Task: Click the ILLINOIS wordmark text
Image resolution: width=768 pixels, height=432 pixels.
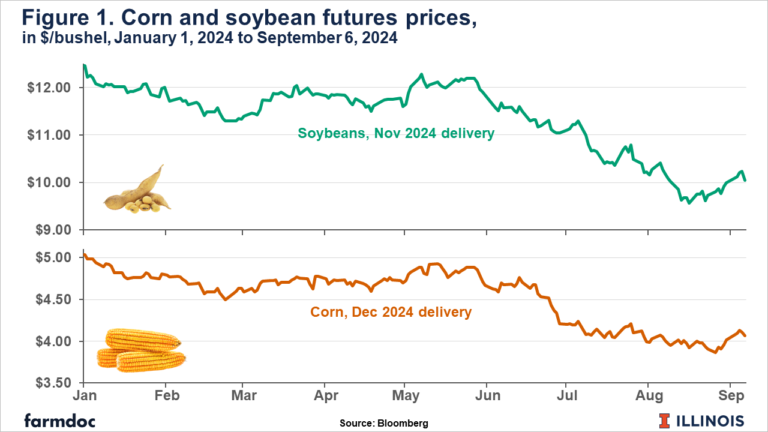Action: coord(713,418)
